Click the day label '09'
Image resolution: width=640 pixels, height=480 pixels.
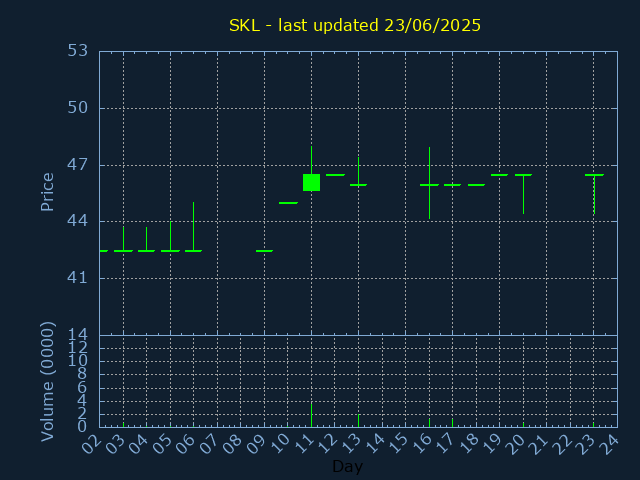click(257, 444)
